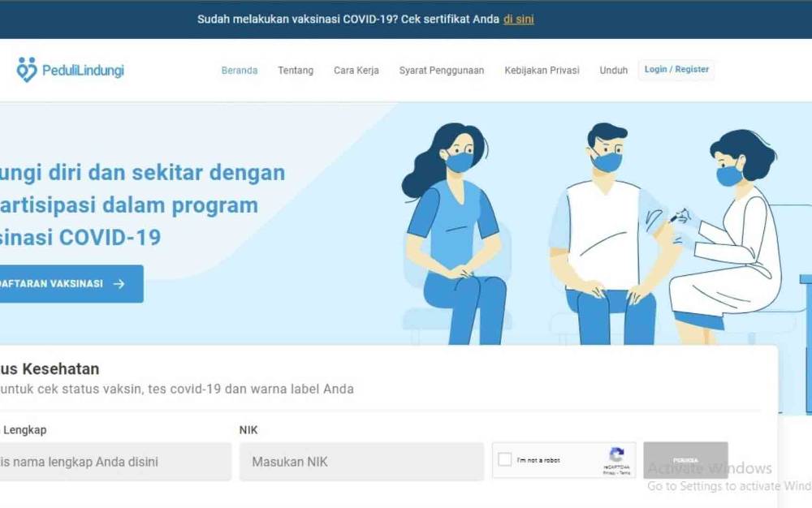Open the 'di sini' certificate link
The image size is (812, 508).
click(518, 19)
